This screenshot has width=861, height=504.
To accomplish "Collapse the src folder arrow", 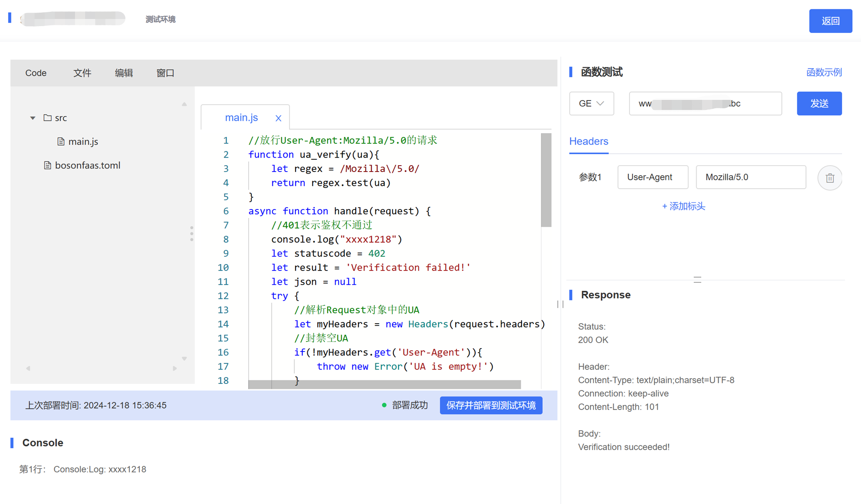I will pos(32,118).
